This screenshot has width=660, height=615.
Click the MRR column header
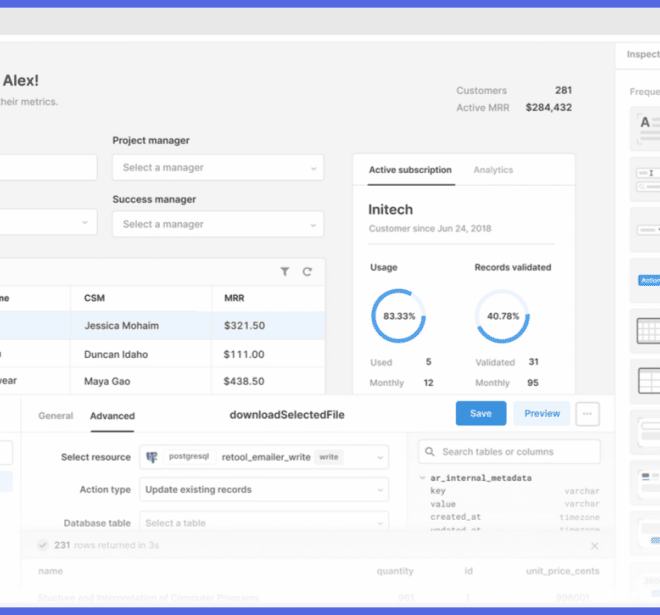coord(234,298)
